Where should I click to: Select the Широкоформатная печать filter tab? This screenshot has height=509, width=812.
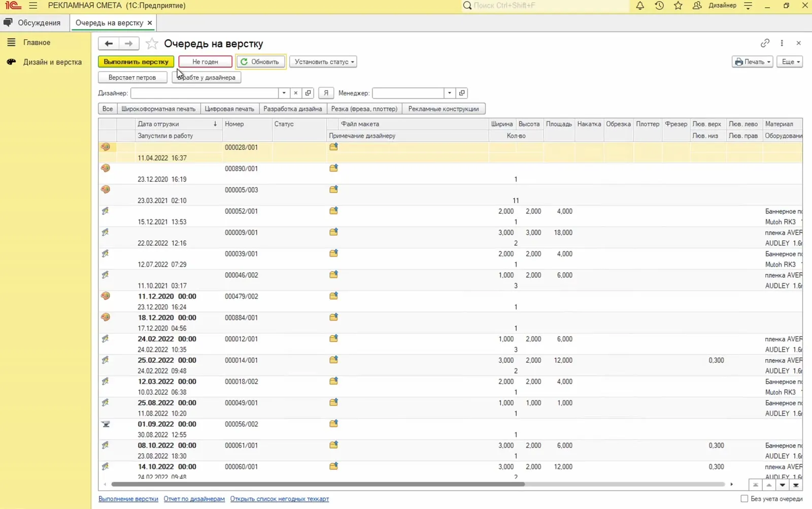coord(158,109)
